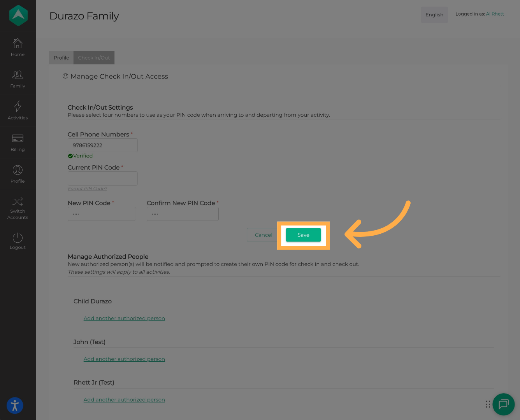The height and width of the screenshot is (420, 520).
Task: Click the green logo in the sidebar
Action: click(18, 16)
